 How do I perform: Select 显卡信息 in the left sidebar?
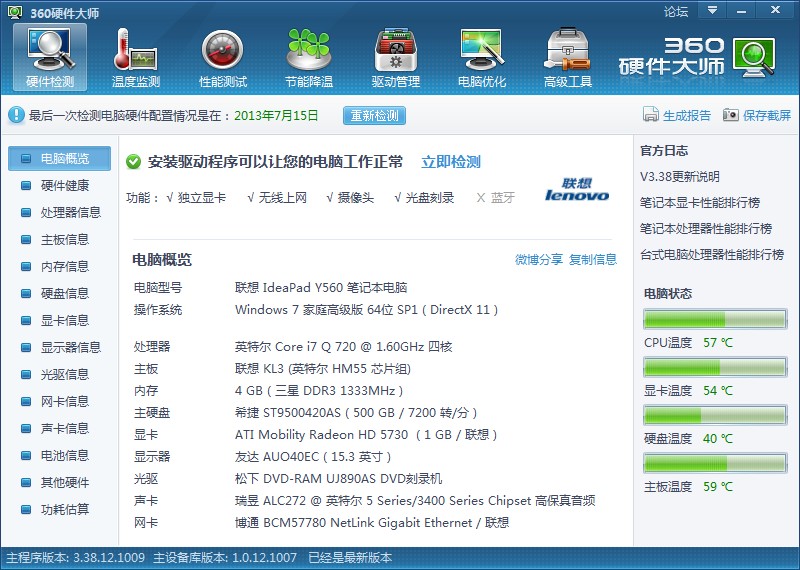click(x=64, y=320)
